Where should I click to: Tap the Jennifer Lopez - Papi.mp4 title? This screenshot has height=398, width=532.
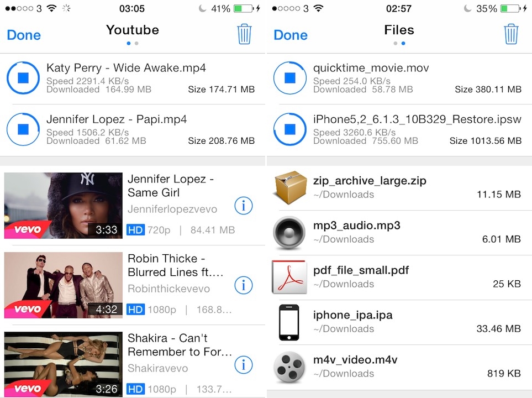(117, 119)
